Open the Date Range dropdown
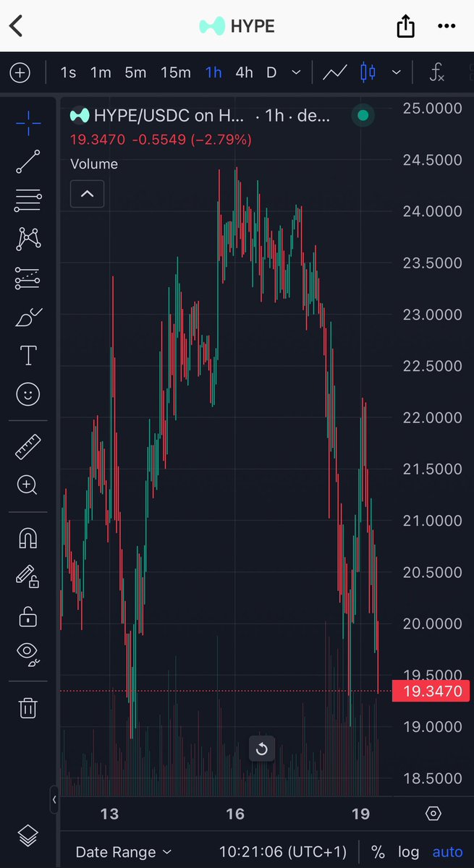This screenshot has width=474, height=868. [x=124, y=852]
